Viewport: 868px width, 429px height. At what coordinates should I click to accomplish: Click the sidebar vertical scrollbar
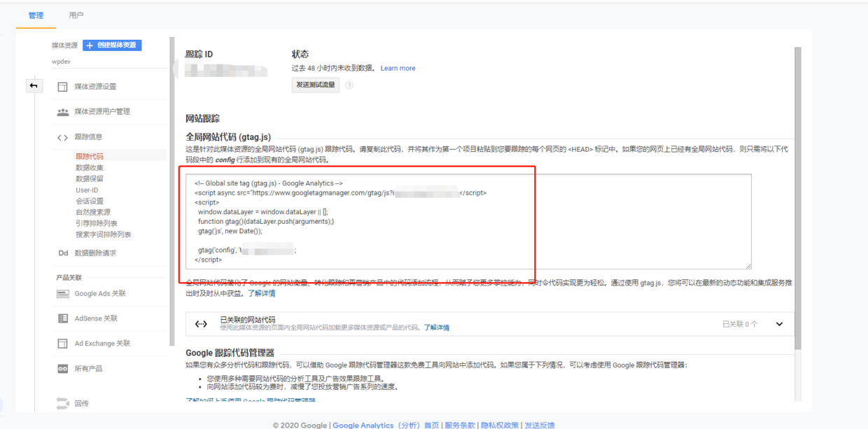tap(172, 192)
